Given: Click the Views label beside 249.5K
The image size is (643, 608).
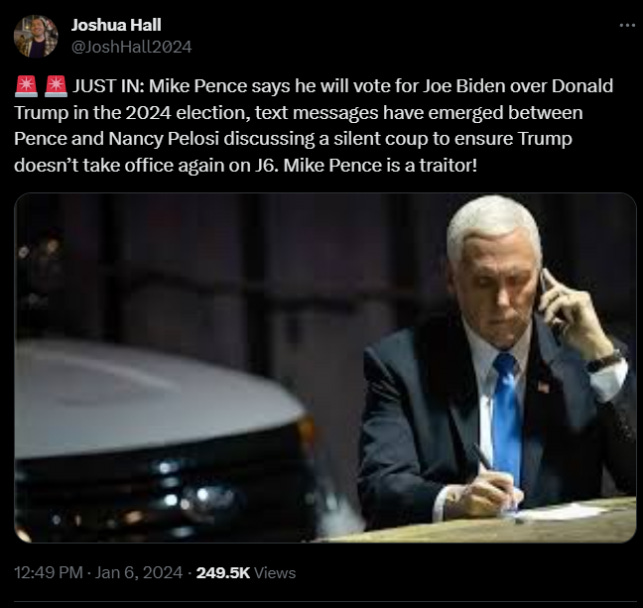Looking at the screenshot, I should pos(275,573).
